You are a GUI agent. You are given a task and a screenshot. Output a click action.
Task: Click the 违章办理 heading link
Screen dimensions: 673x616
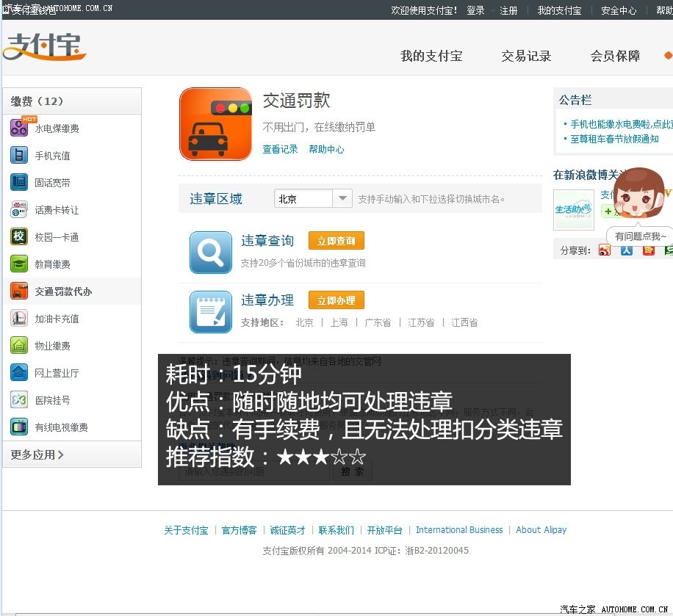[x=267, y=300]
